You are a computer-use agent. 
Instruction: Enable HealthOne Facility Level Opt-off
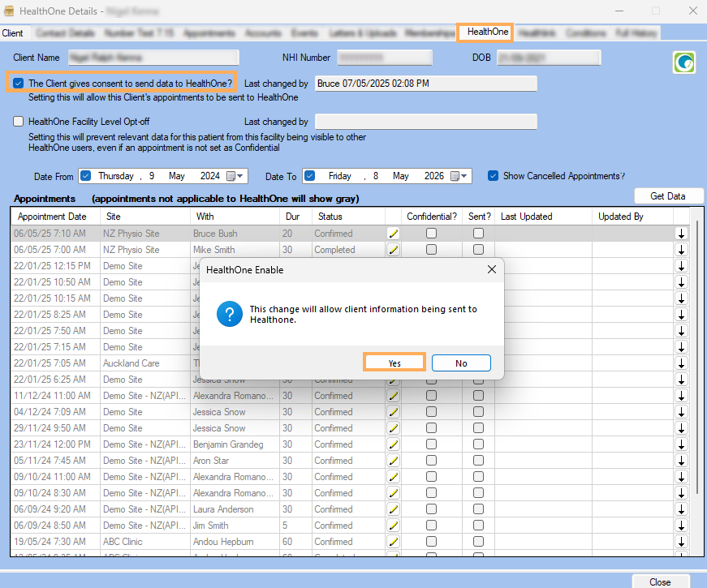click(x=19, y=121)
